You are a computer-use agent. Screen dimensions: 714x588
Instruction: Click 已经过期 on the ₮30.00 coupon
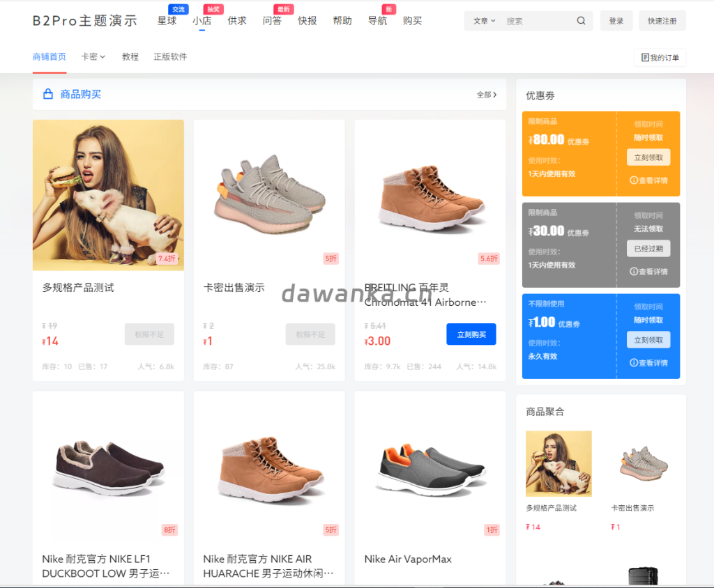click(648, 249)
